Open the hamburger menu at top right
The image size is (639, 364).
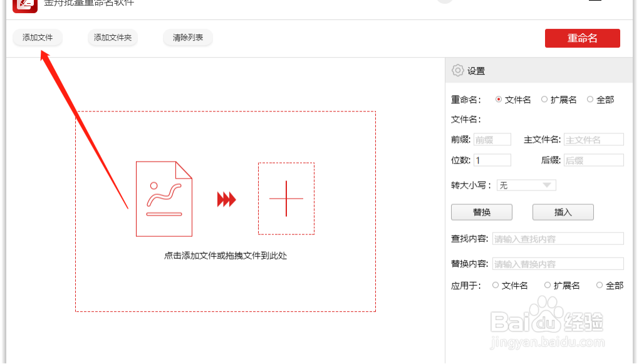point(595,3)
